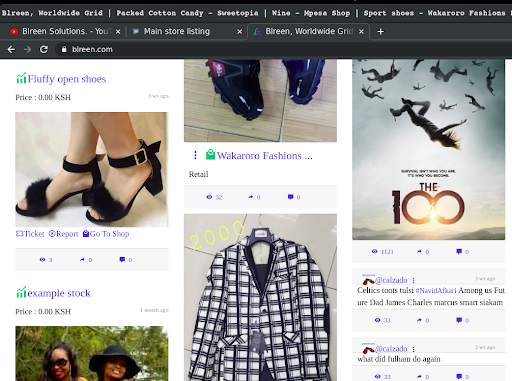Click Go To Shop under the sandals

(x=106, y=234)
